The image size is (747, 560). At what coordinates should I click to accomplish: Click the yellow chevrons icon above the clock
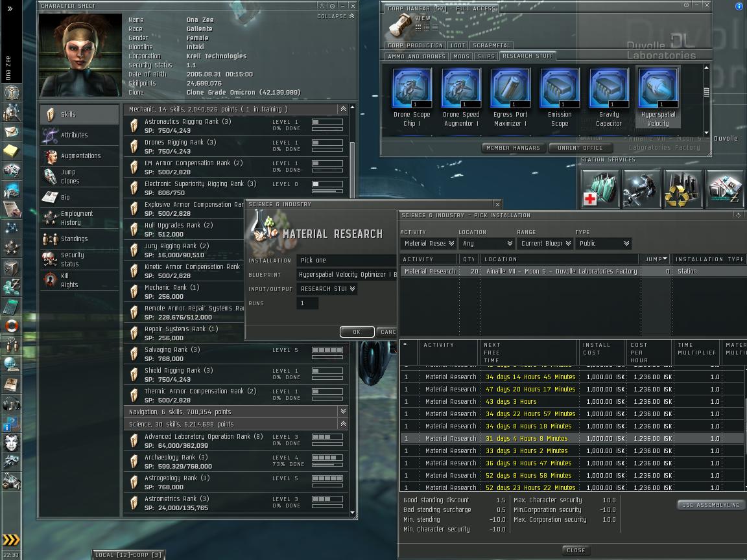pyautogui.click(x=11, y=539)
